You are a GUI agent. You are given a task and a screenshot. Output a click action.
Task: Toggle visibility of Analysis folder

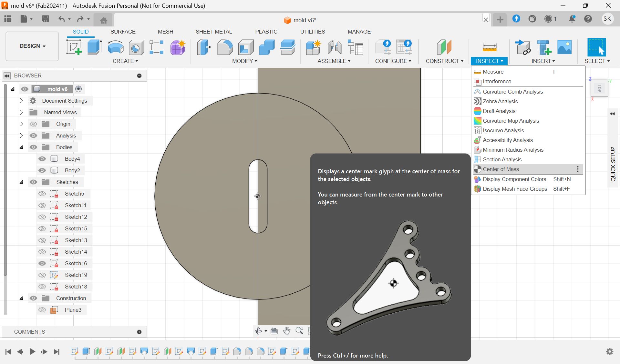[33, 136]
